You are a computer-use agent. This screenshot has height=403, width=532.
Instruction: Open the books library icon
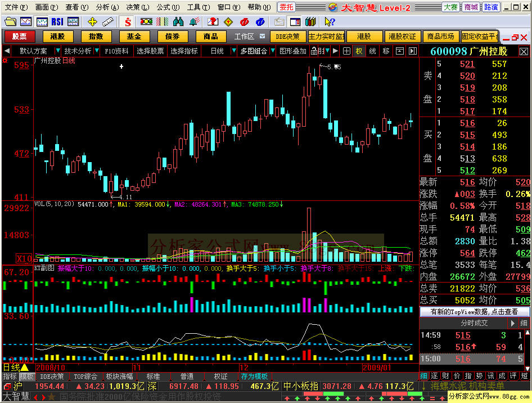click(310, 22)
